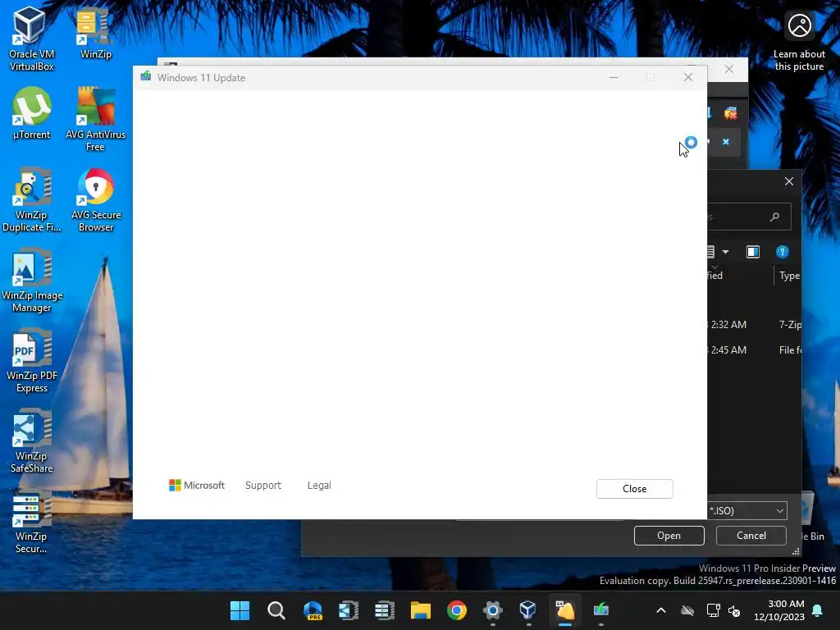Screen dimensions: 840x630
Task: Close the background window behind the update dialog
Action: [729, 69]
